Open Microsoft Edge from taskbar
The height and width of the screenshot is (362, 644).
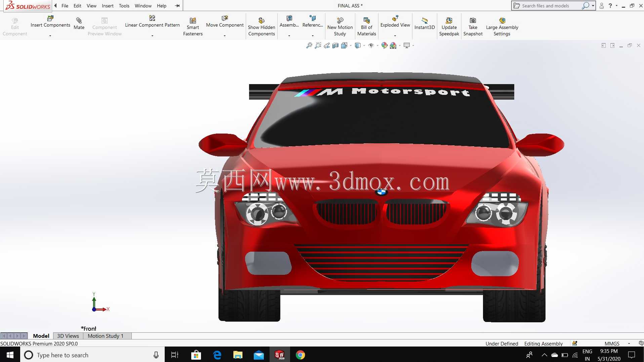[x=217, y=355]
